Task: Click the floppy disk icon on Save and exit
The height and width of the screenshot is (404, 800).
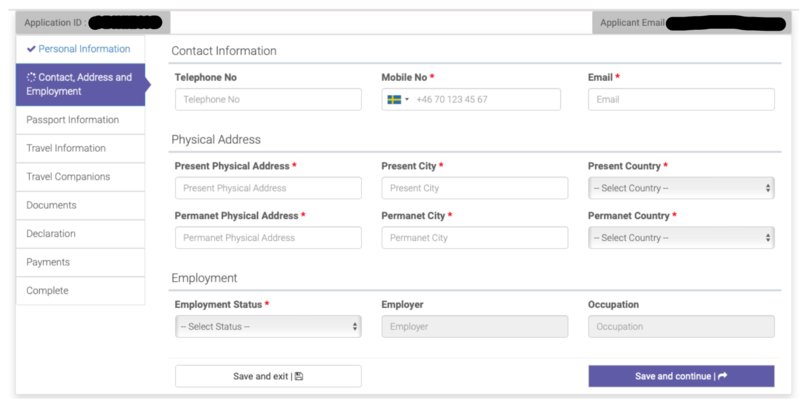Action: coord(299,376)
